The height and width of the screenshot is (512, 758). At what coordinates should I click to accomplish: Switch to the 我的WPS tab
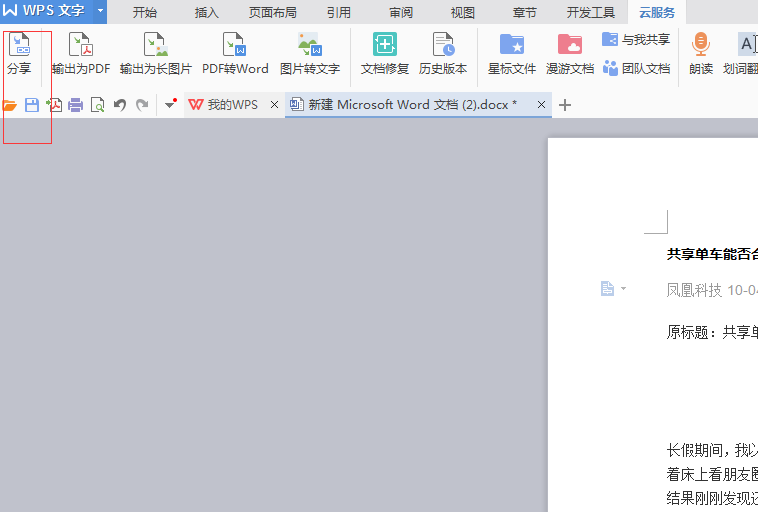pyautogui.click(x=232, y=105)
